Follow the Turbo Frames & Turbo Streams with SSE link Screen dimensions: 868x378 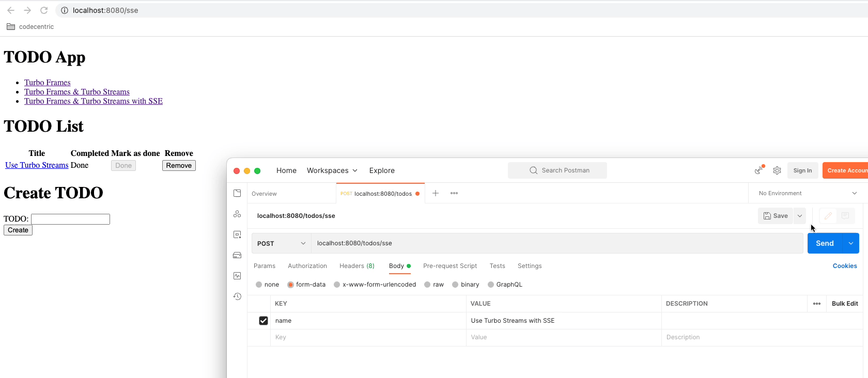coord(94,101)
